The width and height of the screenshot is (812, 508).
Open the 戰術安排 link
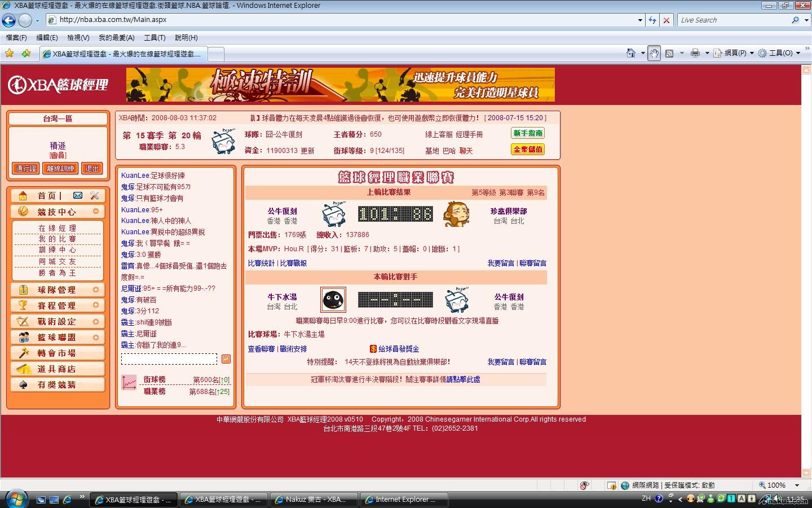coord(293,349)
